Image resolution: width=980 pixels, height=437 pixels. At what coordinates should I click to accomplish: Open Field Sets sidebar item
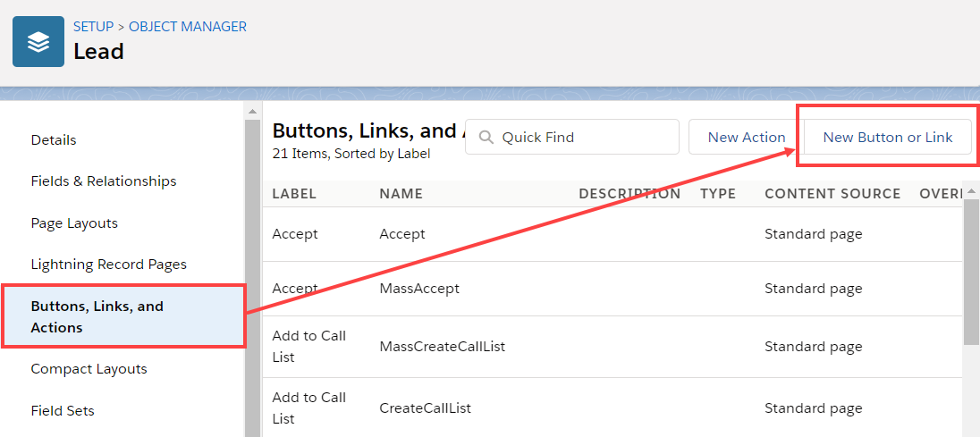point(63,411)
